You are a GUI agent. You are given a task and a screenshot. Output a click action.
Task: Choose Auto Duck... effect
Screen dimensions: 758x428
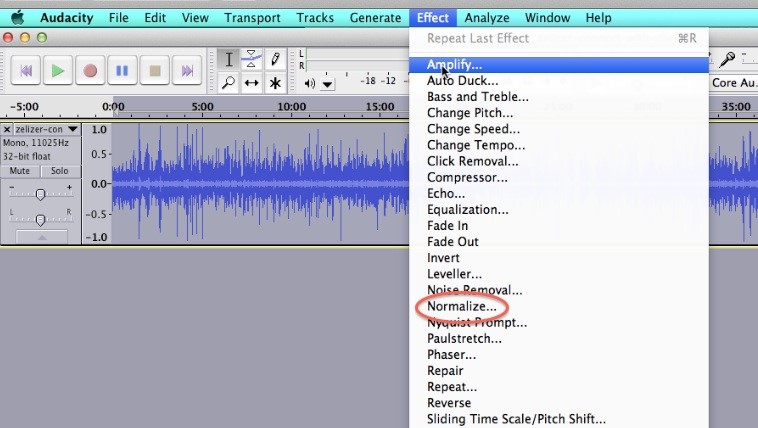point(559,81)
